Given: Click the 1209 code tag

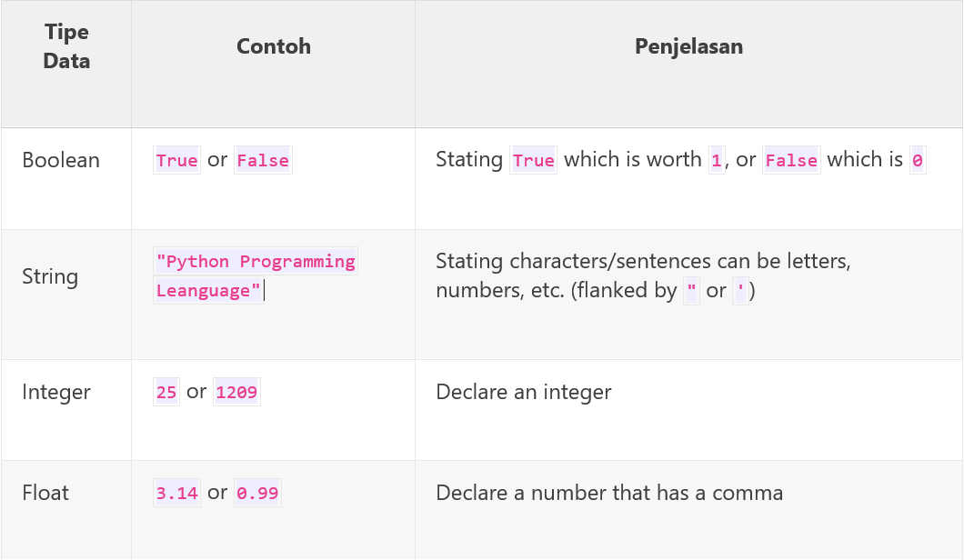Looking at the screenshot, I should coord(236,392).
